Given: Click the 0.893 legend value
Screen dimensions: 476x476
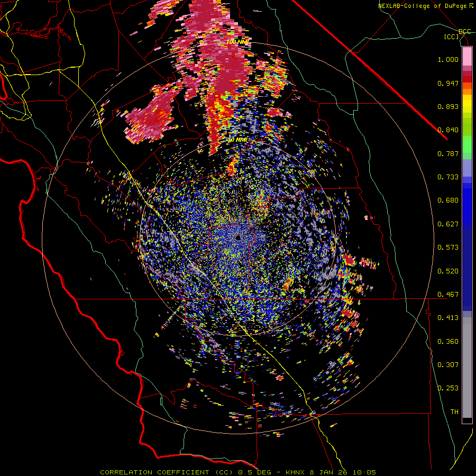Looking at the screenshot, I should (x=448, y=106).
